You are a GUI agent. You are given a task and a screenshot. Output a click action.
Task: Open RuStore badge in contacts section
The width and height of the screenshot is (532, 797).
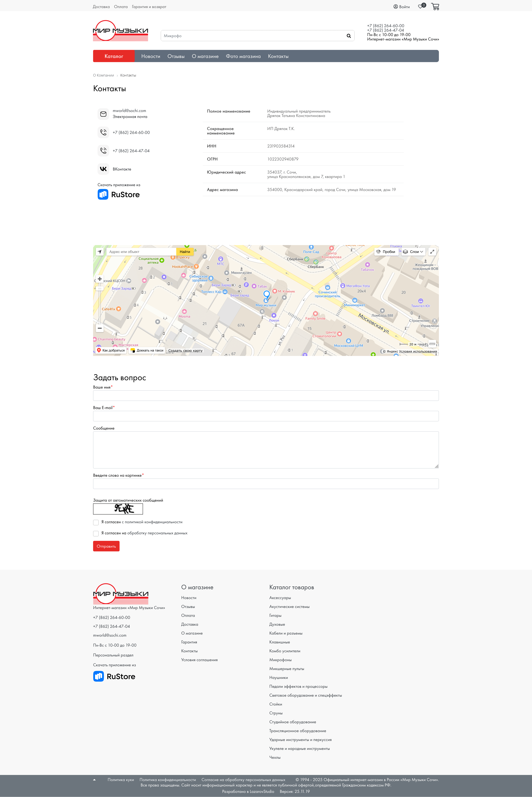(119, 194)
